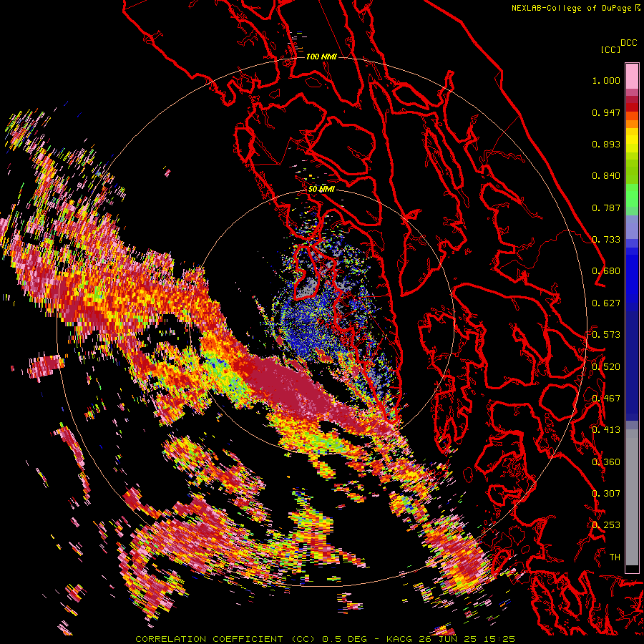Select the 1.000 scale value
Screen dimensions: 644x644
pos(606,80)
